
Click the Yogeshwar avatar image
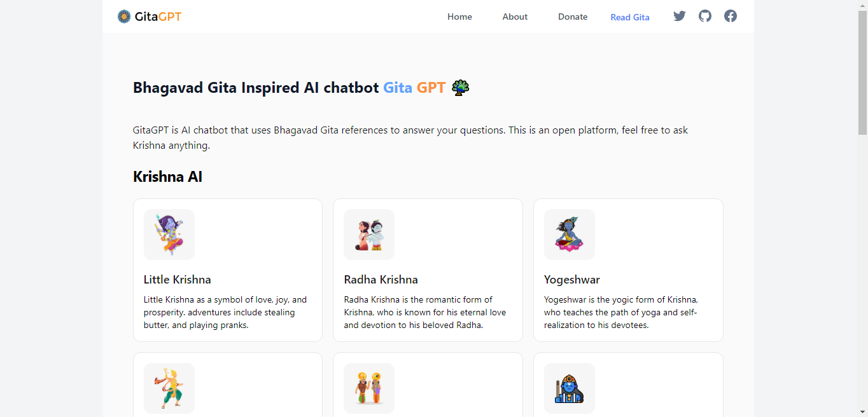[570, 235]
